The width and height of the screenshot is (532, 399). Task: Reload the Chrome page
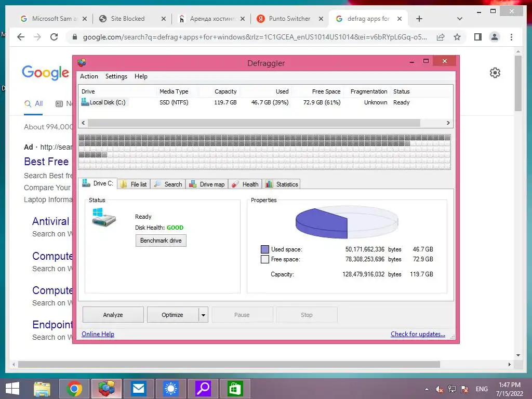(54, 37)
